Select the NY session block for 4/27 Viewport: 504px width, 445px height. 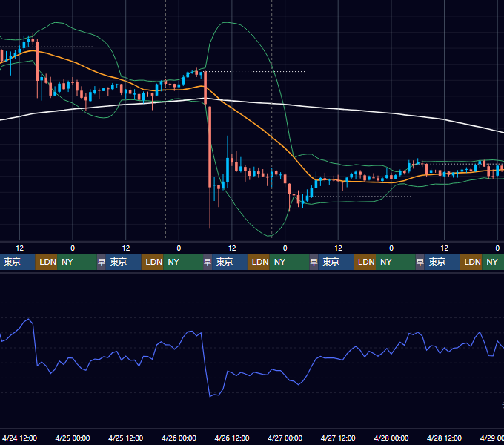click(396, 262)
